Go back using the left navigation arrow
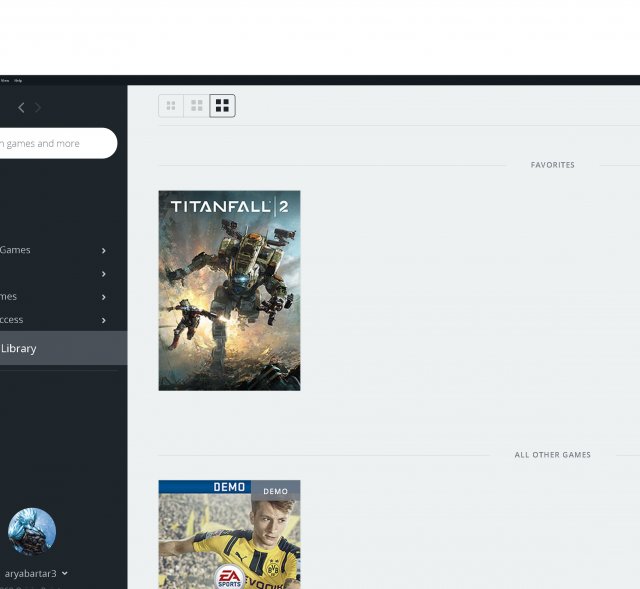This screenshot has height=589, width=640. [21, 108]
